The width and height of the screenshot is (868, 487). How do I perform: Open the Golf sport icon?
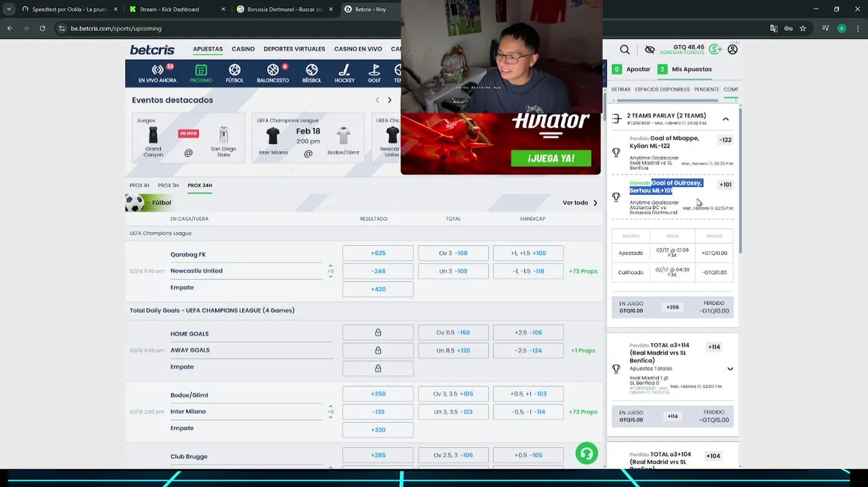pyautogui.click(x=374, y=74)
